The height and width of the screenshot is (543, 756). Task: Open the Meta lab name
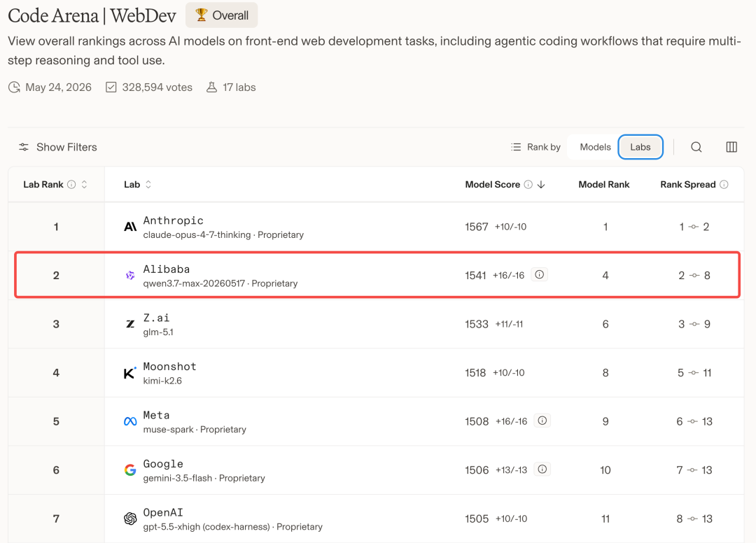pos(156,415)
